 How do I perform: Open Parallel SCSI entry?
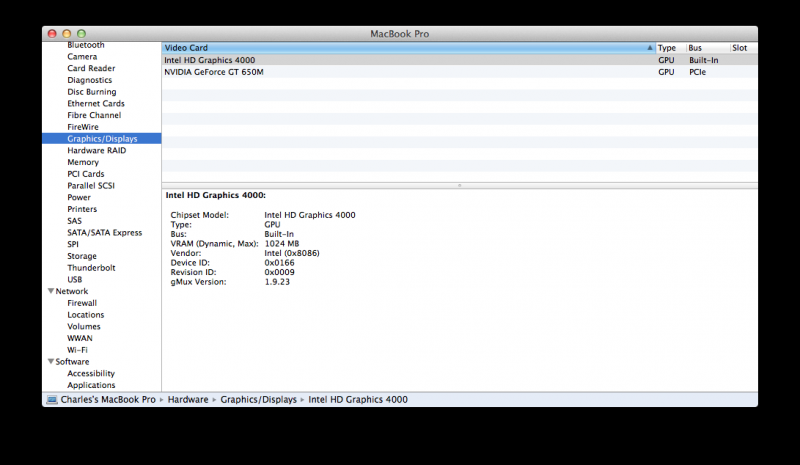91,186
